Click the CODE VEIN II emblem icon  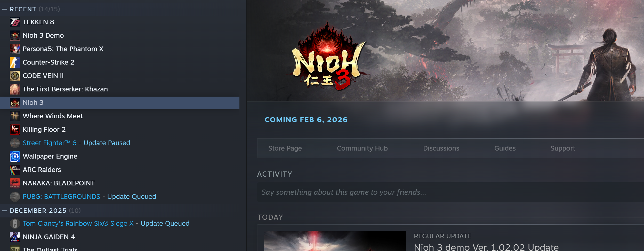pos(15,76)
